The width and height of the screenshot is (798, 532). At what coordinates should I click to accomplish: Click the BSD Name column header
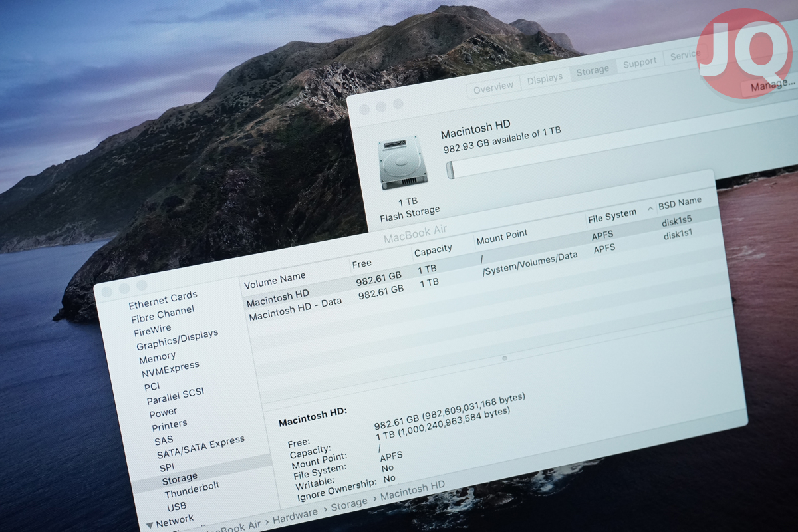coord(680,203)
